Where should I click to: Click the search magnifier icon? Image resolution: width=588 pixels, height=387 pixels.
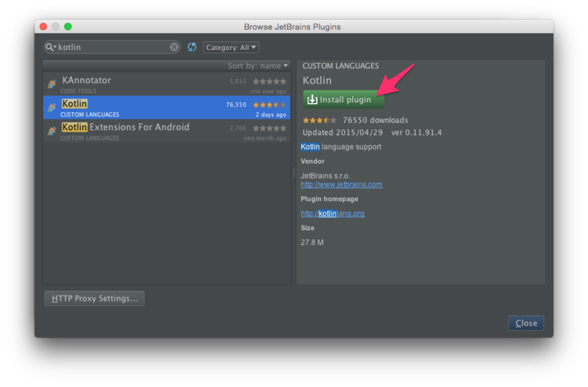click(51, 47)
